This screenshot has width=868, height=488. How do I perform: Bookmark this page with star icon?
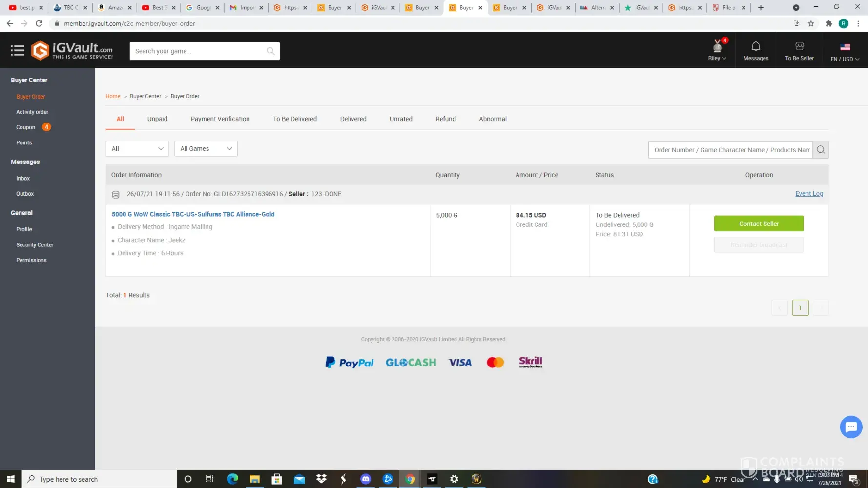(x=811, y=23)
